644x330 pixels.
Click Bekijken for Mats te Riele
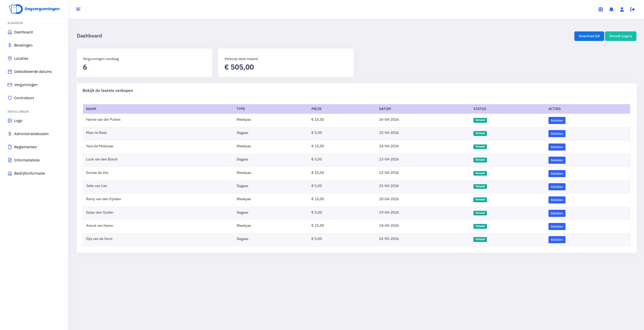557,134
